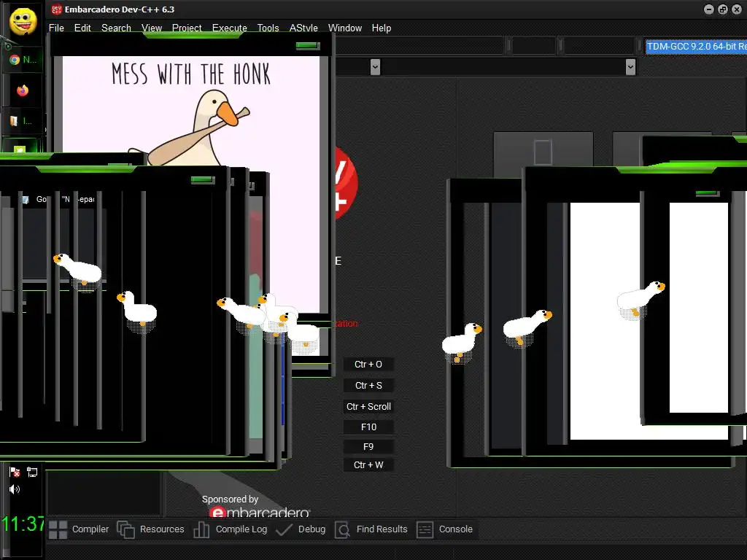747x560 pixels.
Task: Click the Ctr + Scroll shortcut label
Action: pos(368,406)
